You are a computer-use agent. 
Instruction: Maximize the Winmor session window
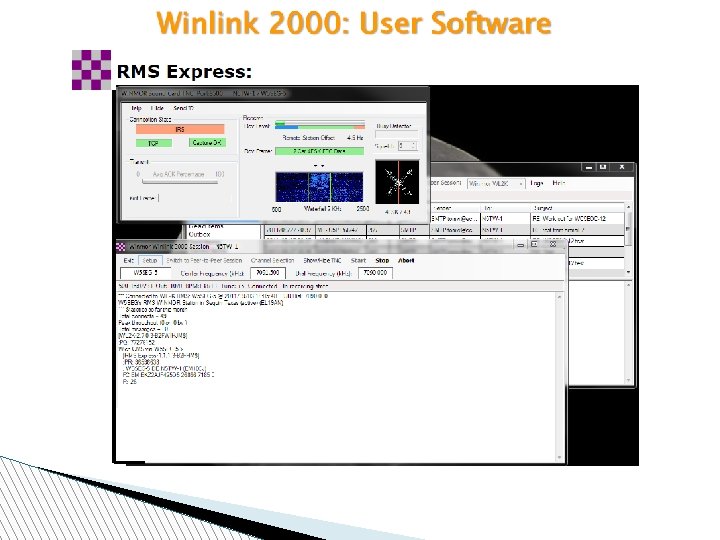coord(534,244)
